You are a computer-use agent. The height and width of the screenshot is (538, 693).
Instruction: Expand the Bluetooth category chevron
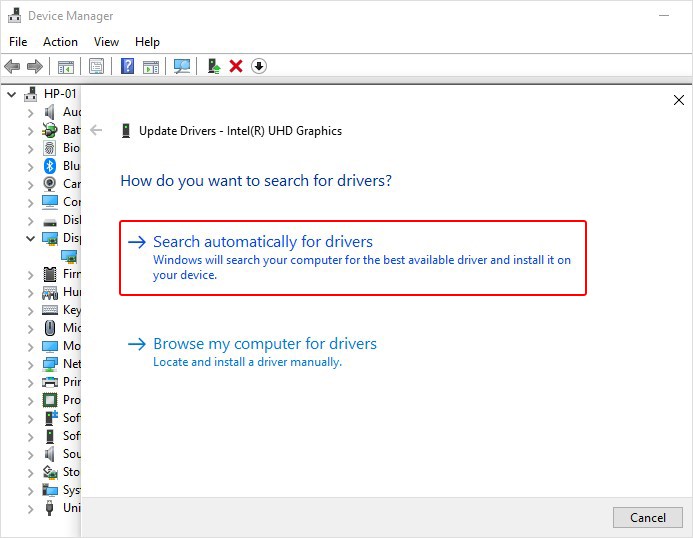pyautogui.click(x=30, y=166)
